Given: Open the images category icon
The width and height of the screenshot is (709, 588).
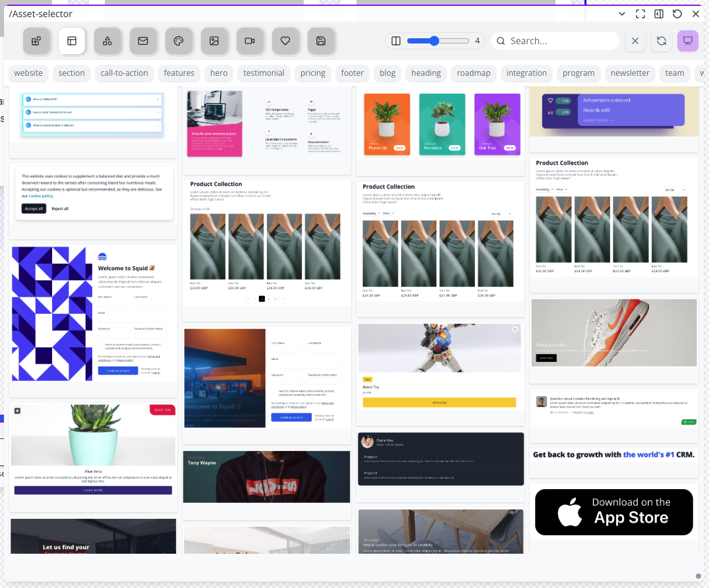Looking at the screenshot, I should (x=214, y=41).
